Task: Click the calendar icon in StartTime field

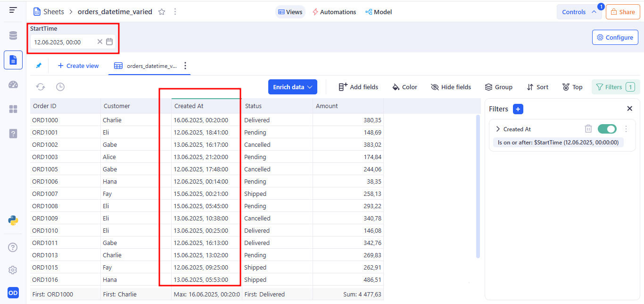Action: 109,42
